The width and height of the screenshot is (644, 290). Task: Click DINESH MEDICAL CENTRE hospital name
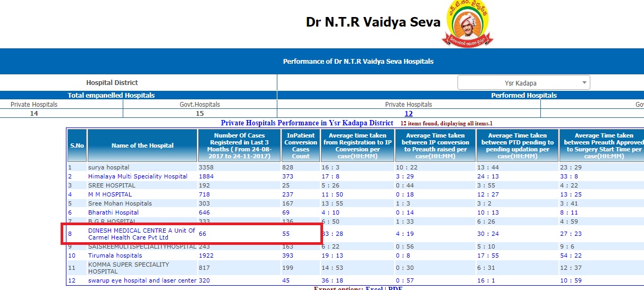tap(141, 234)
